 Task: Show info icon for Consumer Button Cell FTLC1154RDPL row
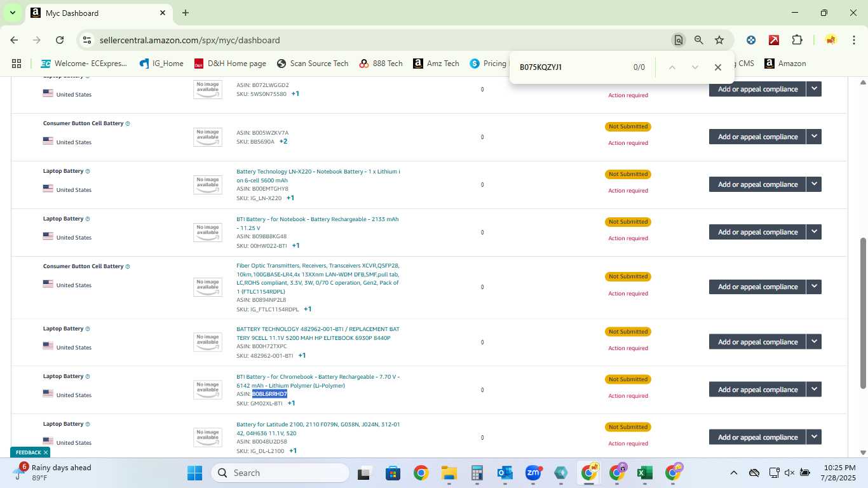click(x=128, y=266)
